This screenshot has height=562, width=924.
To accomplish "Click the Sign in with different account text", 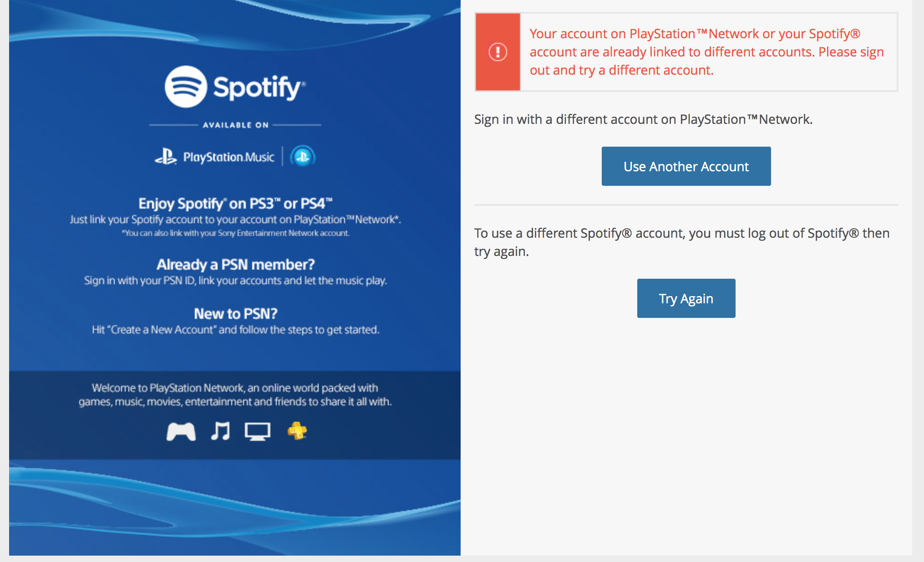I will 643,119.
